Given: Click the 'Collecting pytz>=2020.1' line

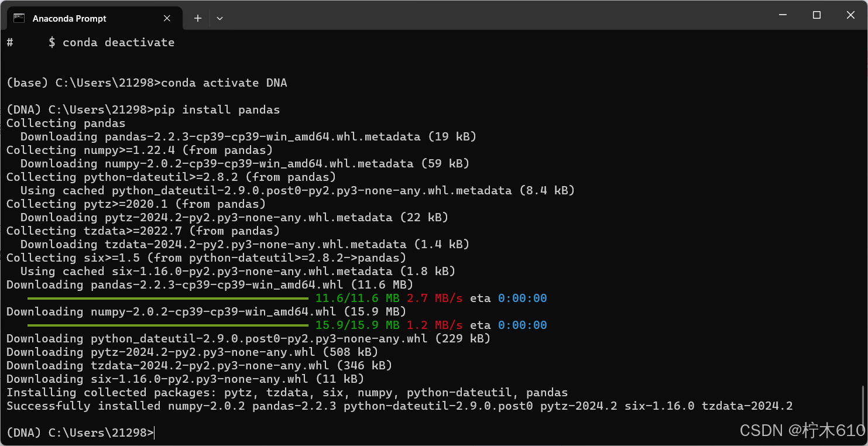Looking at the screenshot, I should coord(135,204).
